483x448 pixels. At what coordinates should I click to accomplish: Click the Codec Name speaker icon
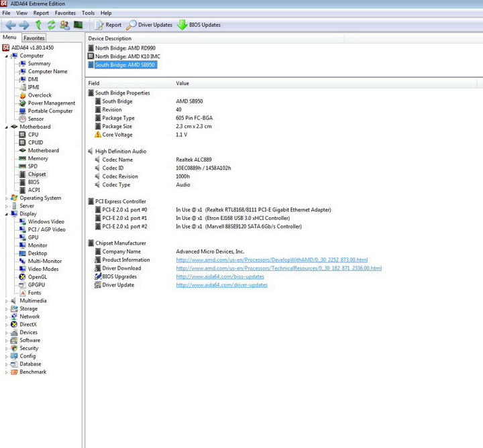coord(97,160)
